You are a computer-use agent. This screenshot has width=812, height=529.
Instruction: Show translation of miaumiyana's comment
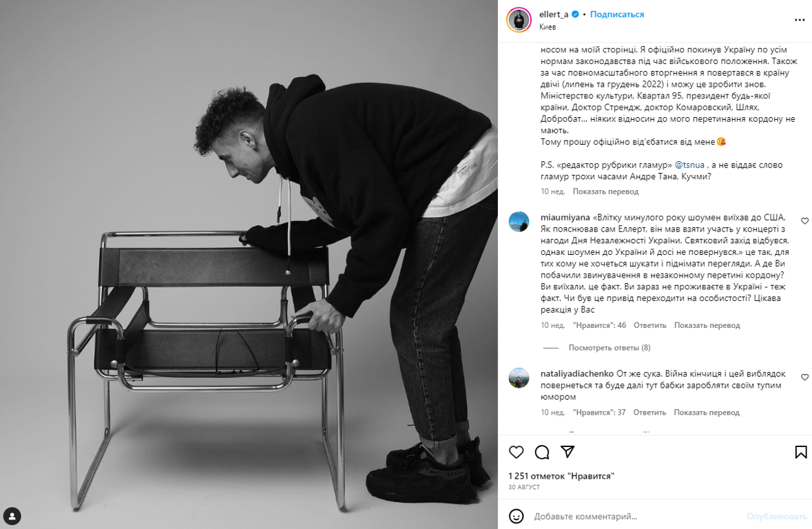coord(707,325)
